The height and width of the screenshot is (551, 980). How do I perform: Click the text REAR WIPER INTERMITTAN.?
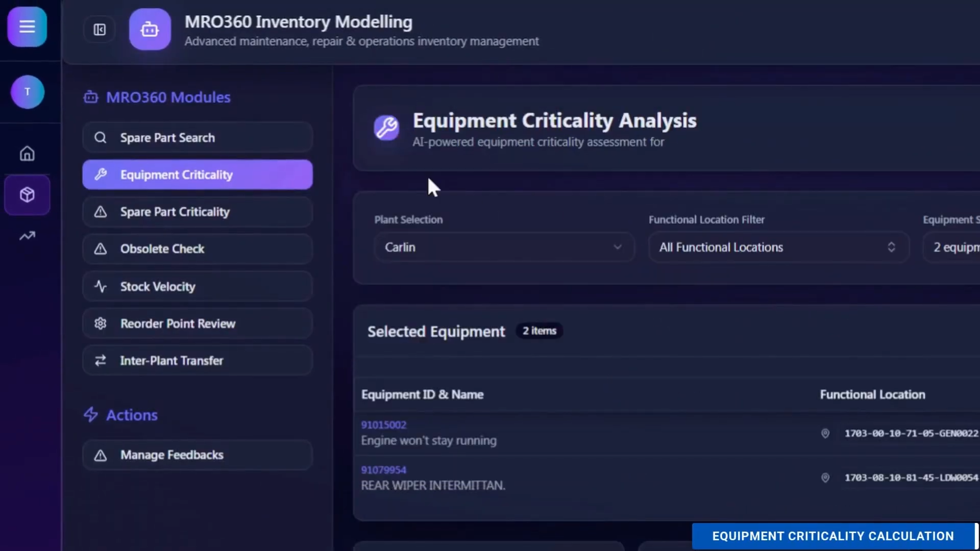coord(433,485)
